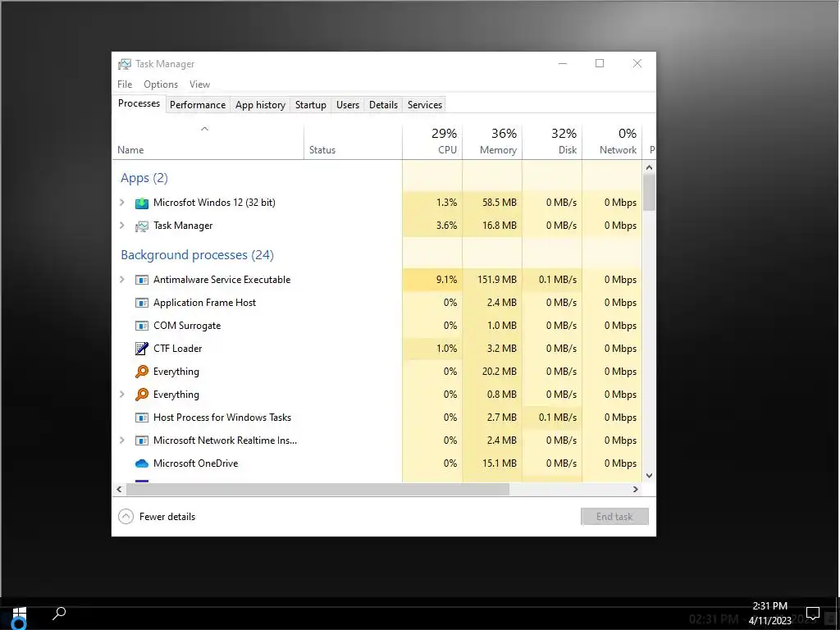This screenshot has height=630, width=840.
Task: Open the Options menu
Action: 161,84
